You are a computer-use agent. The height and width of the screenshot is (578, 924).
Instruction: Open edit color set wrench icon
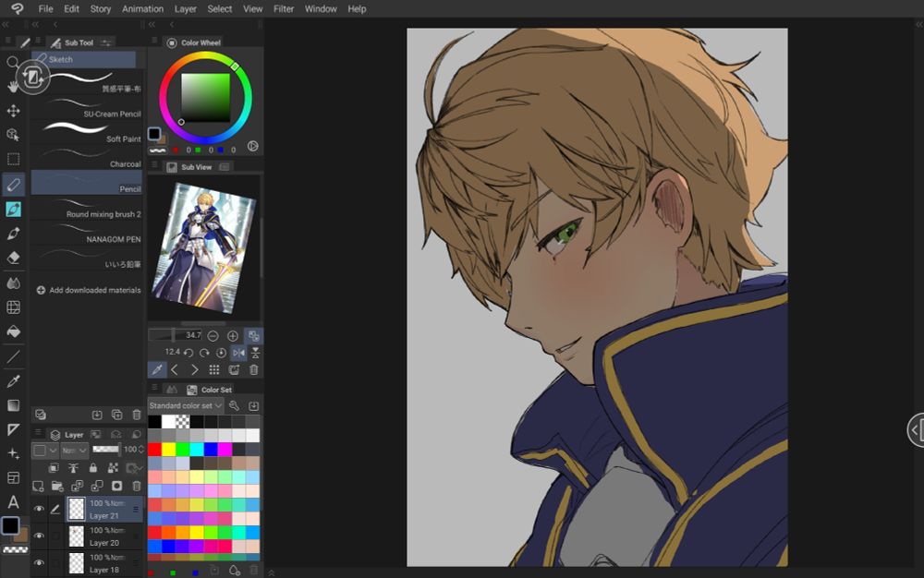pos(234,405)
